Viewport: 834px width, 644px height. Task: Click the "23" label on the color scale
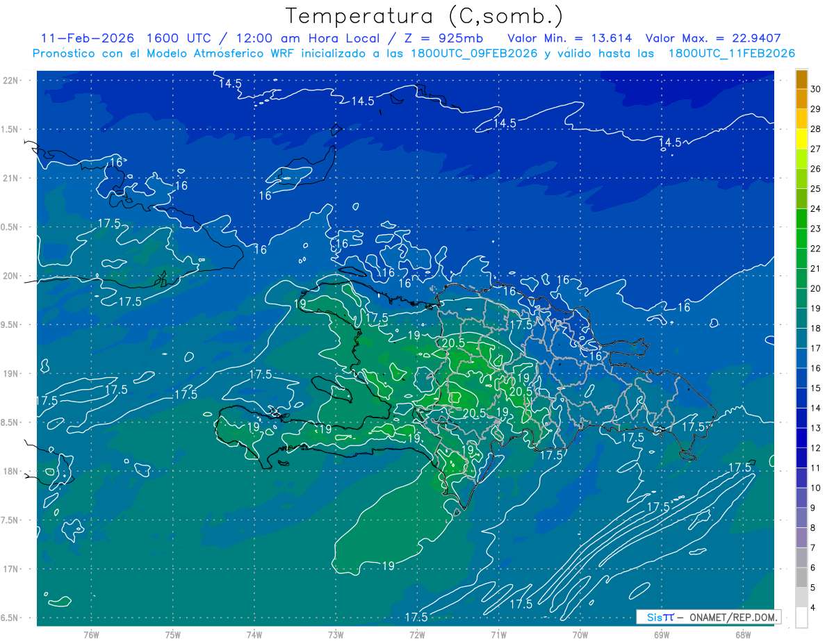tap(815, 229)
